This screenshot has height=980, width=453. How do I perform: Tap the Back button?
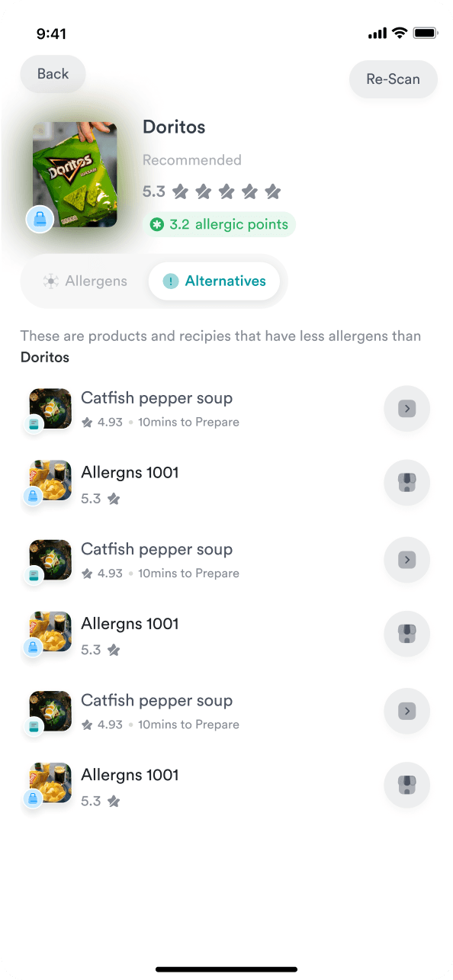point(53,74)
